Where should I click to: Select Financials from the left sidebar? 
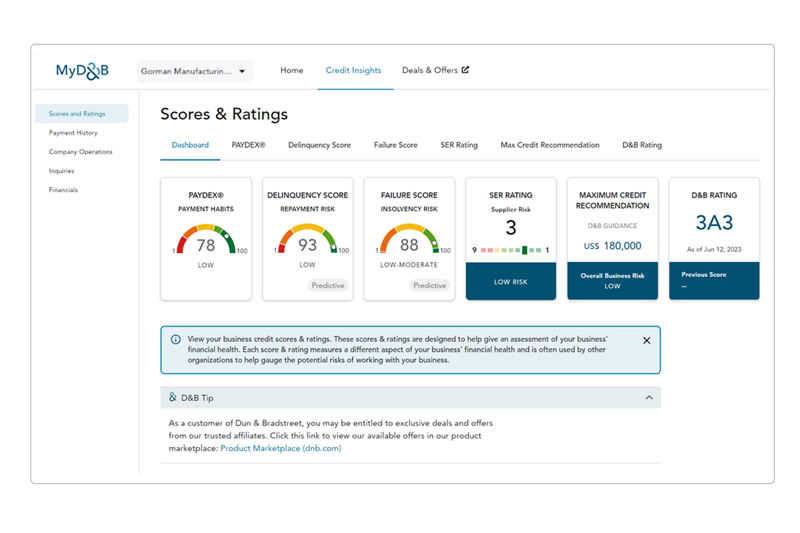coord(63,190)
